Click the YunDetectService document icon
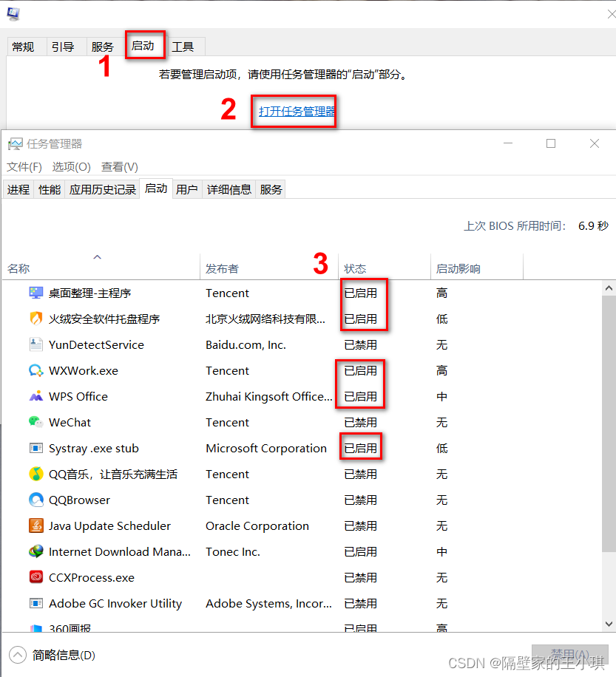 tap(35, 344)
